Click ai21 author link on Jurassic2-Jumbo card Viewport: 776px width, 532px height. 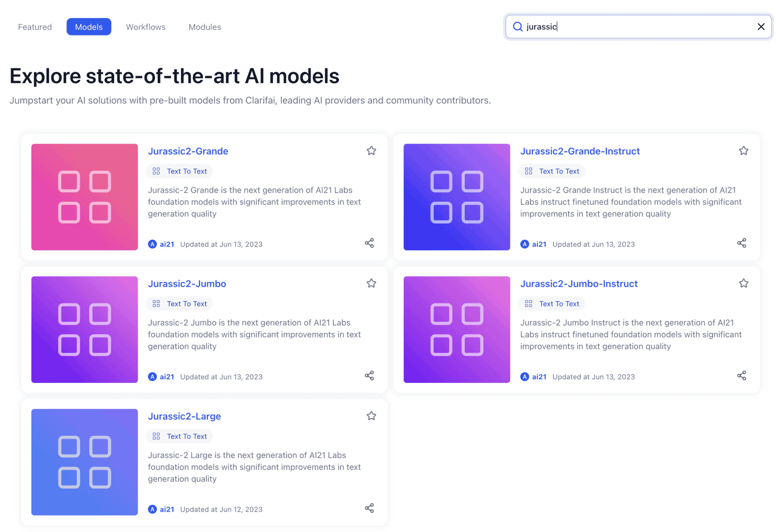coord(167,377)
